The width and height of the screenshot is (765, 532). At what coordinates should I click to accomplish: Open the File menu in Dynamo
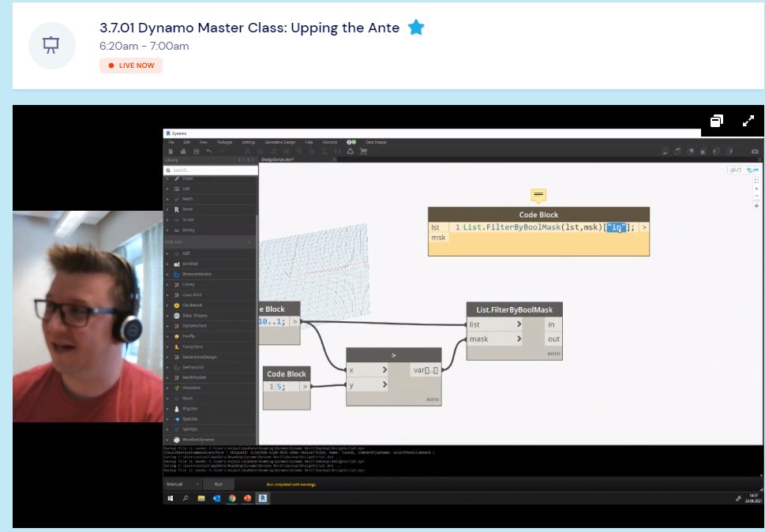pyautogui.click(x=171, y=142)
